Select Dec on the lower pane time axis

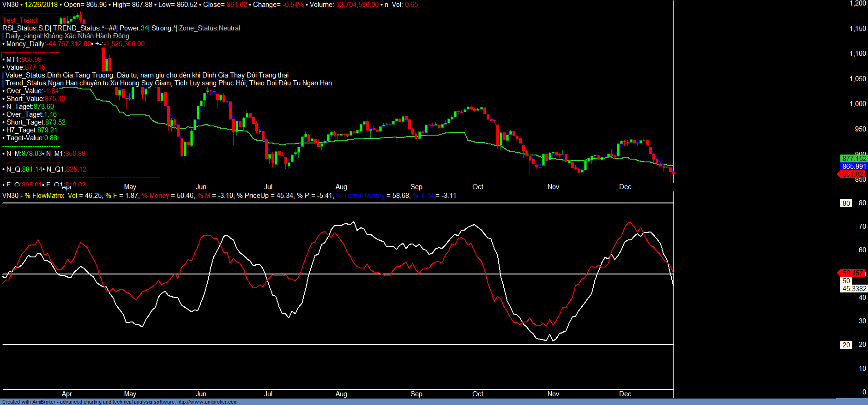[625, 394]
